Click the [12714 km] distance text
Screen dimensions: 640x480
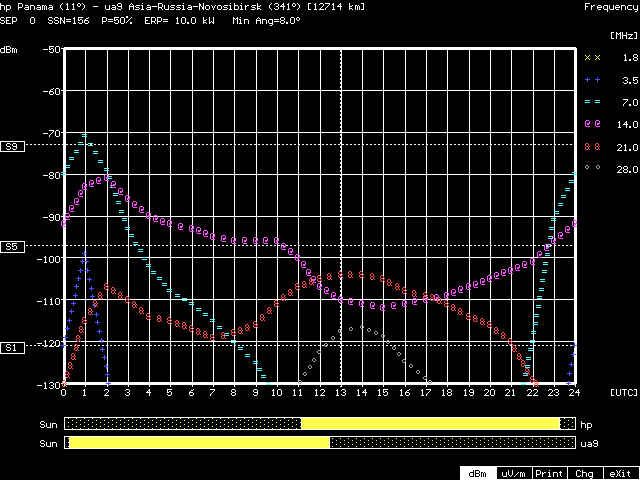334,7
